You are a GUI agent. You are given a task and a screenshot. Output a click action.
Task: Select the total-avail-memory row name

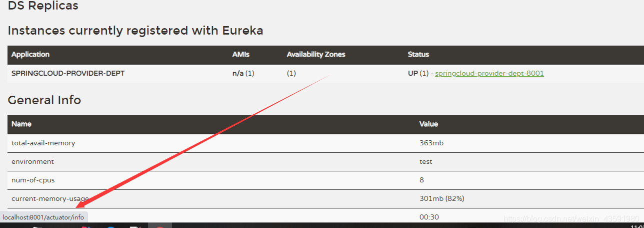click(43, 143)
